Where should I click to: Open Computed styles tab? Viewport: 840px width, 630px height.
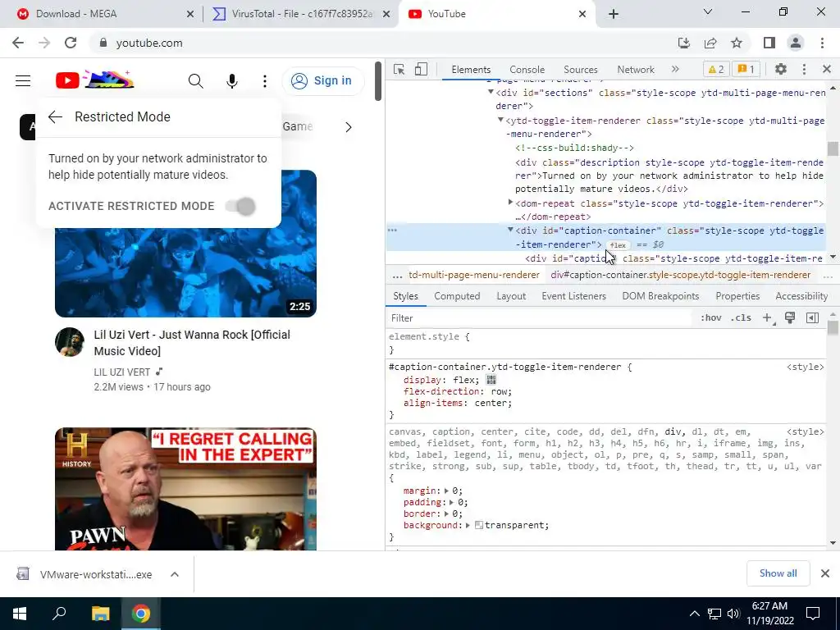[x=457, y=296]
